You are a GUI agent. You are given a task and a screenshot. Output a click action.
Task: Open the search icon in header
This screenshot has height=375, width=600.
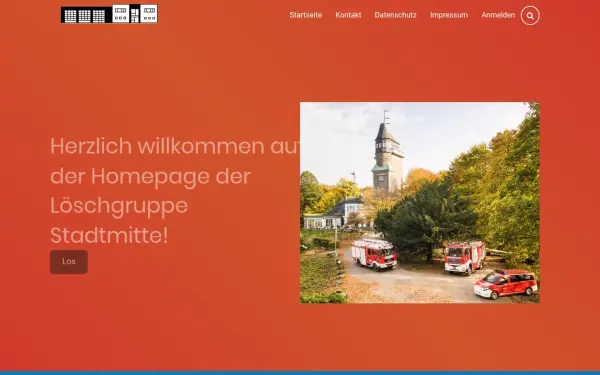tap(530, 16)
